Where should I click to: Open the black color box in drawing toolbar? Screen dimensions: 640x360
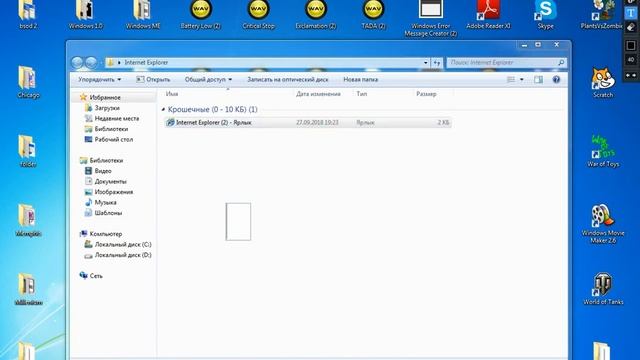point(631,45)
